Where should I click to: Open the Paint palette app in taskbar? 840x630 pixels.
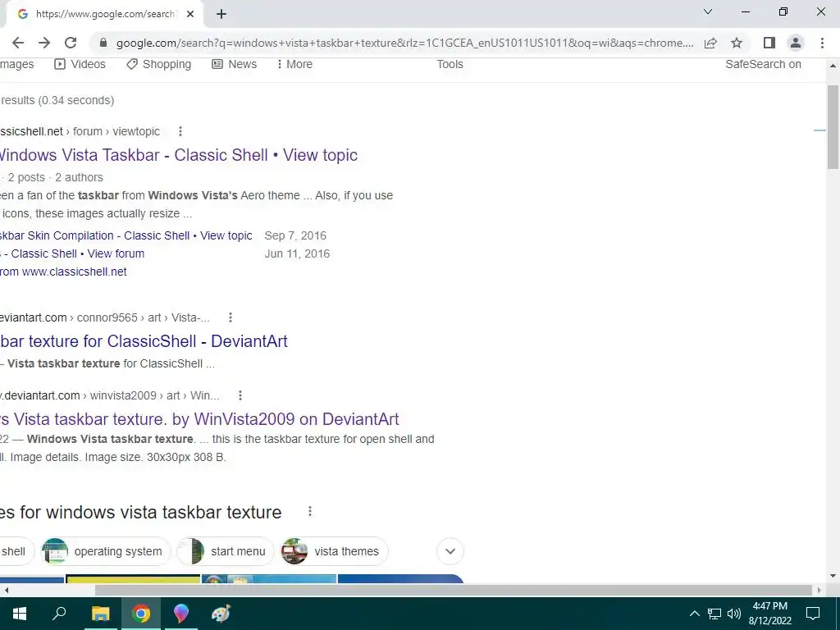point(221,614)
